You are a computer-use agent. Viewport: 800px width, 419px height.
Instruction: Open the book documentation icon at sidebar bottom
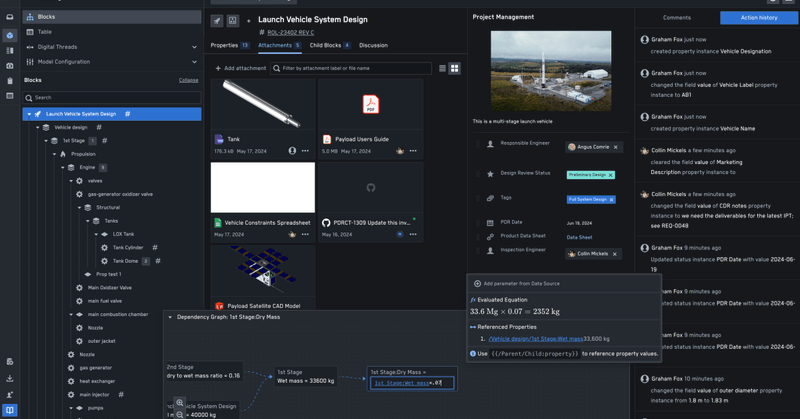[x=10, y=410]
